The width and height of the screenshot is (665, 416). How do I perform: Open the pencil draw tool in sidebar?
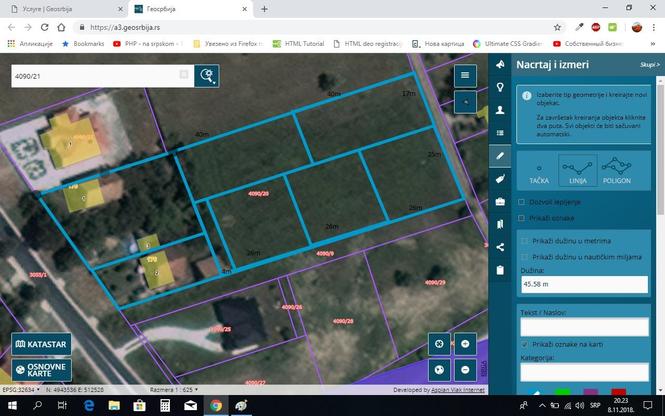500,156
